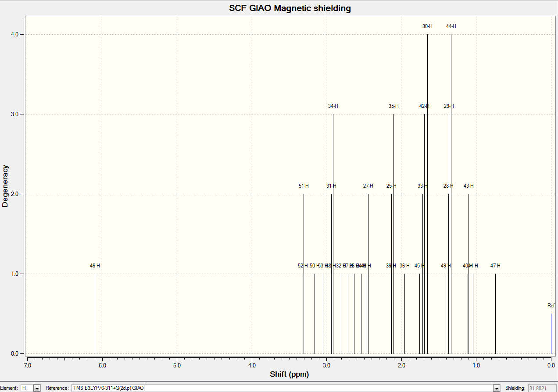Click the 51-H peak label
Screen dimensions: 558x392
304,186
